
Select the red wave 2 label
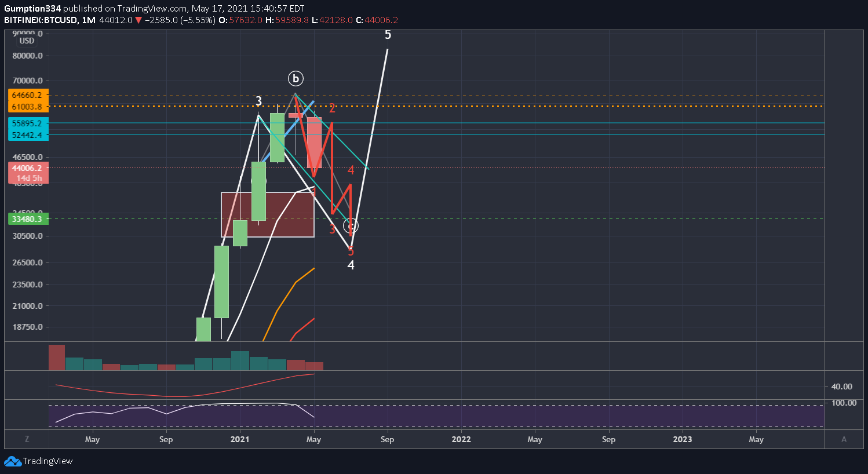[332, 108]
